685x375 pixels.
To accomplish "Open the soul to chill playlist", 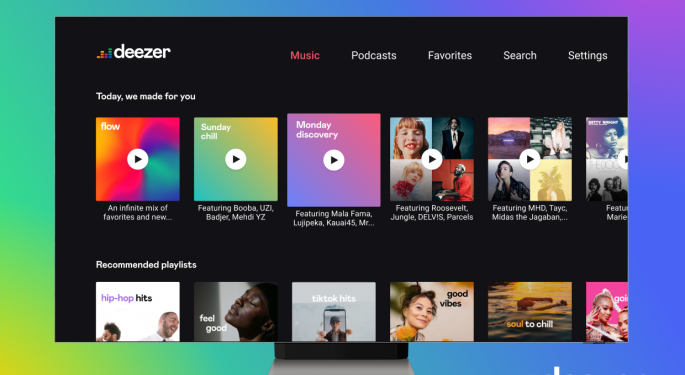I will coord(529,312).
